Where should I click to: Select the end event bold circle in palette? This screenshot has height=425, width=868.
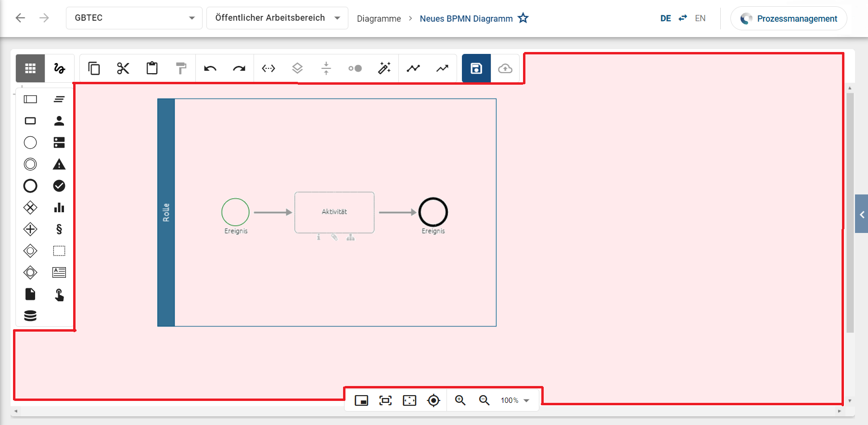30,186
